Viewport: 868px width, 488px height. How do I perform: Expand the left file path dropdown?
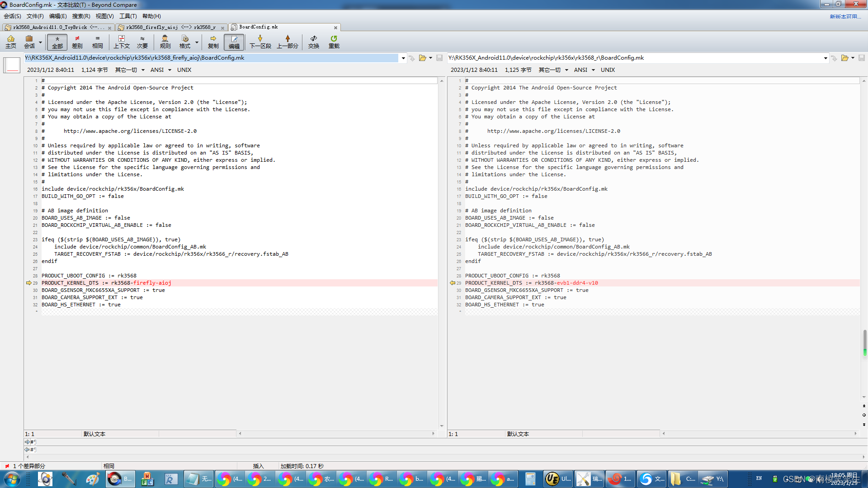[x=403, y=58]
